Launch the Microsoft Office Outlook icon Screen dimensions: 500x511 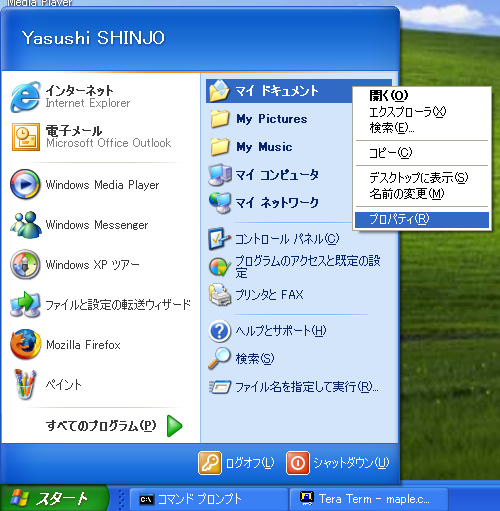[26, 137]
